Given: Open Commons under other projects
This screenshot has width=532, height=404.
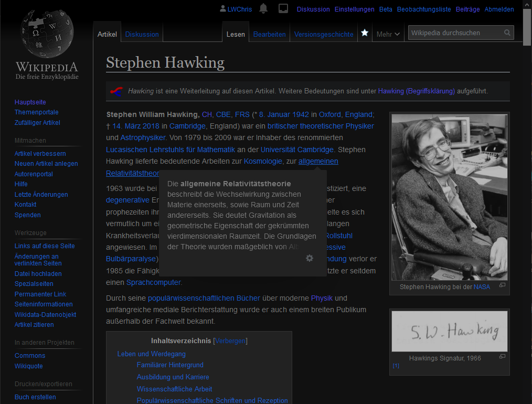Looking at the screenshot, I should 30,356.
